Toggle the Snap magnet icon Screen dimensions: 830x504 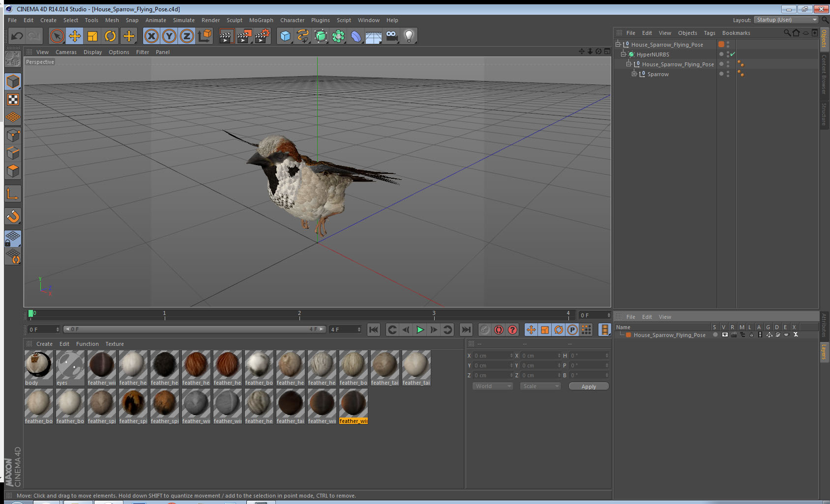click(x=13, y=216)
